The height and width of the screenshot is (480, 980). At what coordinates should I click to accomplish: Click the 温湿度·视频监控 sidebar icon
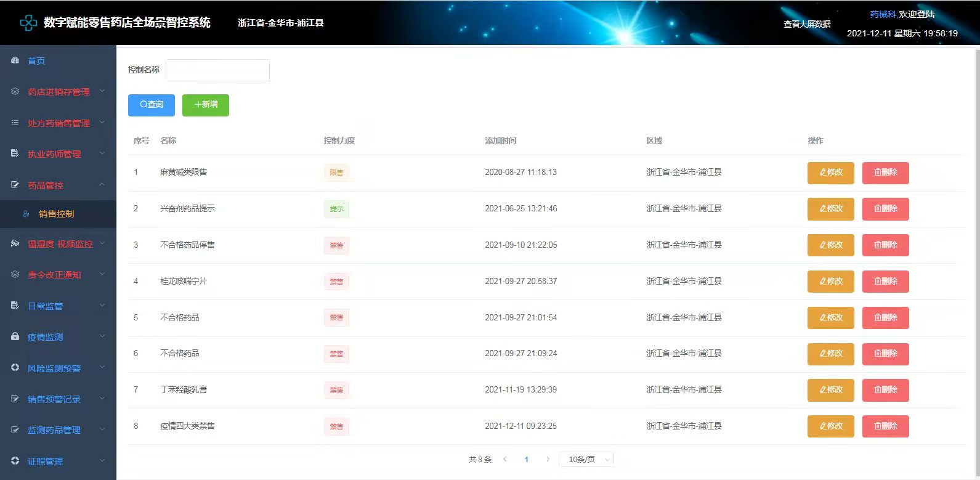point(15,243)
